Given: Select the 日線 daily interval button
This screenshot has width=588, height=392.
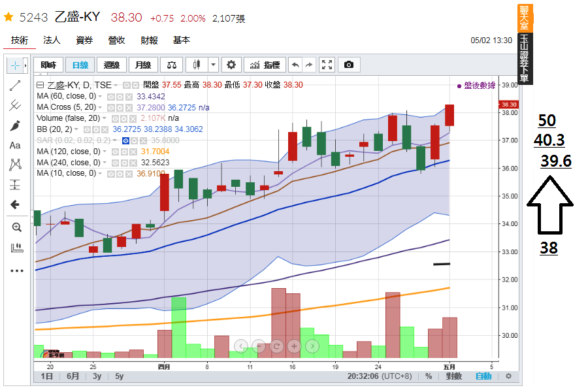Looking at the screenshot, I should click(x=80, y=65).
